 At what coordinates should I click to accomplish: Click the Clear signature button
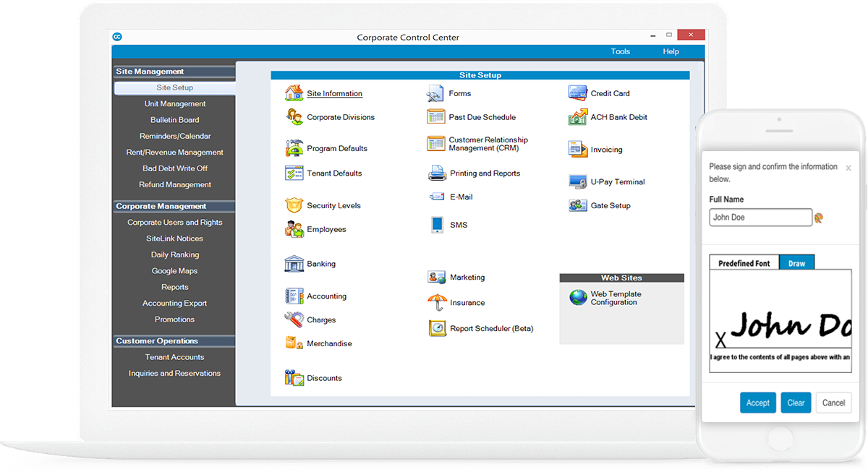click(796, 403)
